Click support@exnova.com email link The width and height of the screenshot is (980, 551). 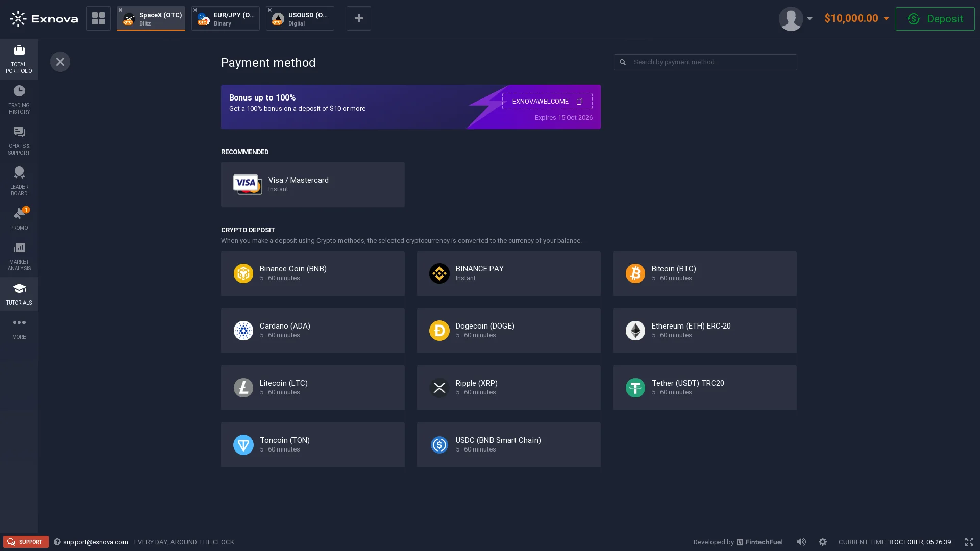[95, 542]
